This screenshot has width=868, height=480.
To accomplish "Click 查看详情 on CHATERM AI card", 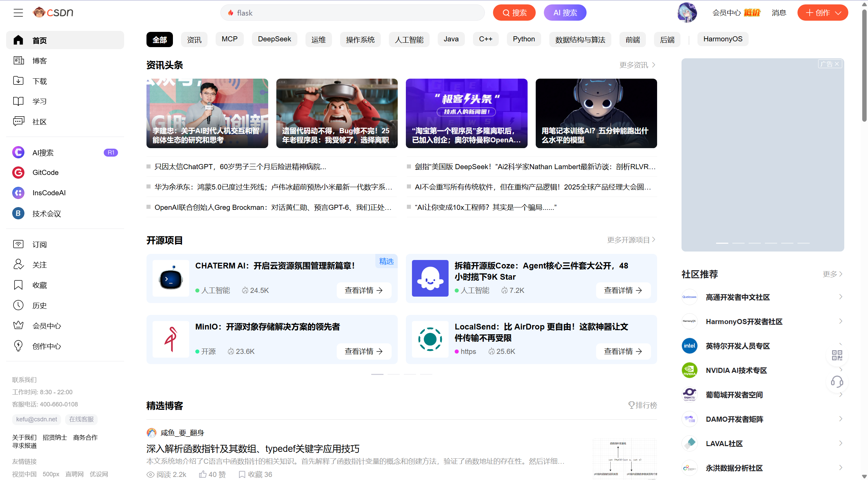I will coord(364,291).
